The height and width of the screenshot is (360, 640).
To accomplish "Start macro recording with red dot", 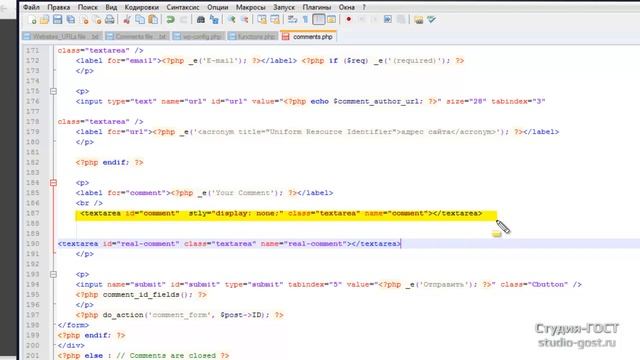I will (349, 20).
